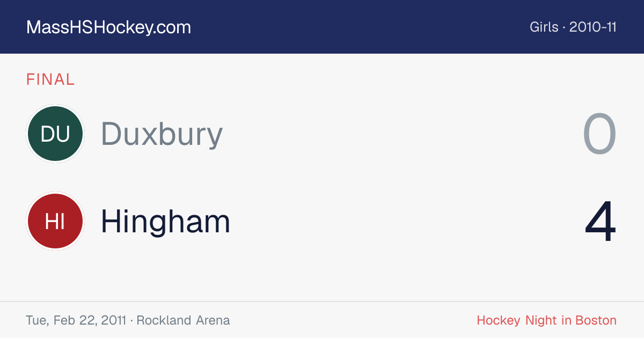Viewport: 644px width, 338px height.
Task: Open the Hockey Night in Boston link
Action: 546,320
